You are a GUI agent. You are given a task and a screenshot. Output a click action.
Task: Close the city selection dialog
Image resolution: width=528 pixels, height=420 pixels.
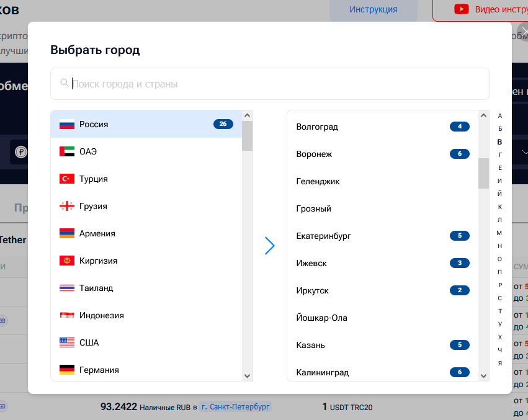tap(524, 32)
